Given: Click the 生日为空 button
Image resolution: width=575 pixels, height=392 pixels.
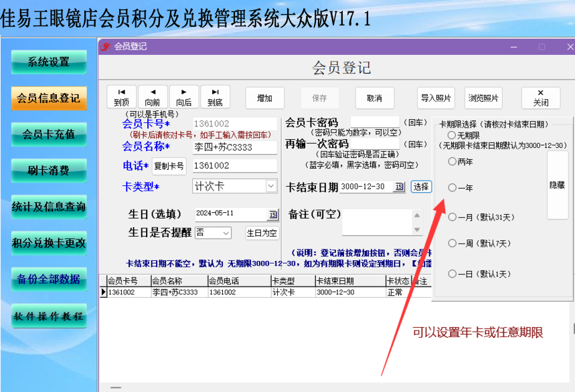Looking at the screenshot, I should (262, 233).
